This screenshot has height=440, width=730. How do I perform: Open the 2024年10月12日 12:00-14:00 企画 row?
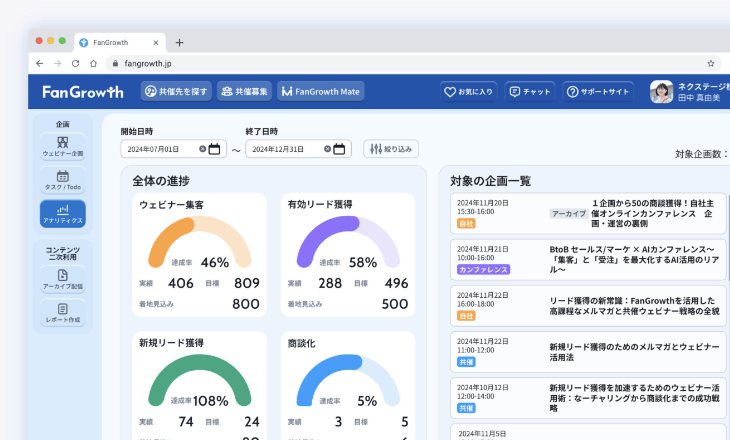tap(588, 398)
